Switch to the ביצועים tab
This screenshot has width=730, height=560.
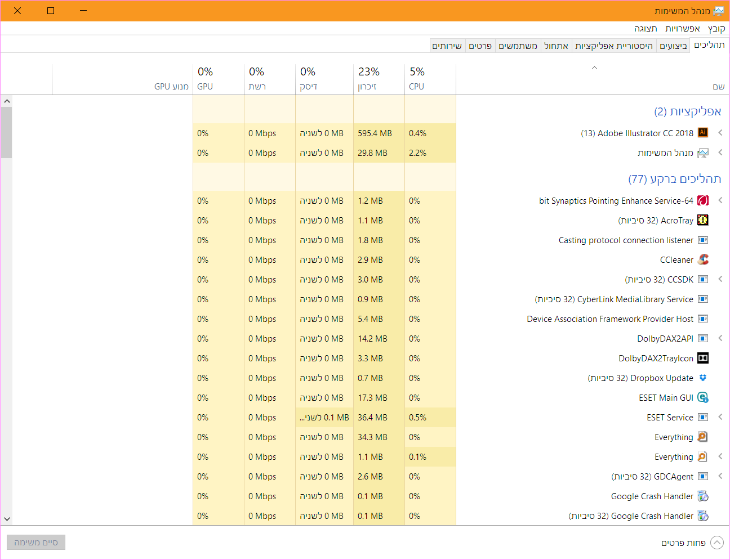(673, 46)
